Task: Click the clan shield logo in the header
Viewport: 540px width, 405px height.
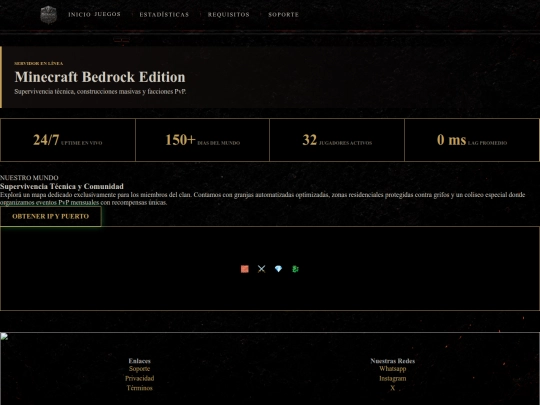Action: 48,15
